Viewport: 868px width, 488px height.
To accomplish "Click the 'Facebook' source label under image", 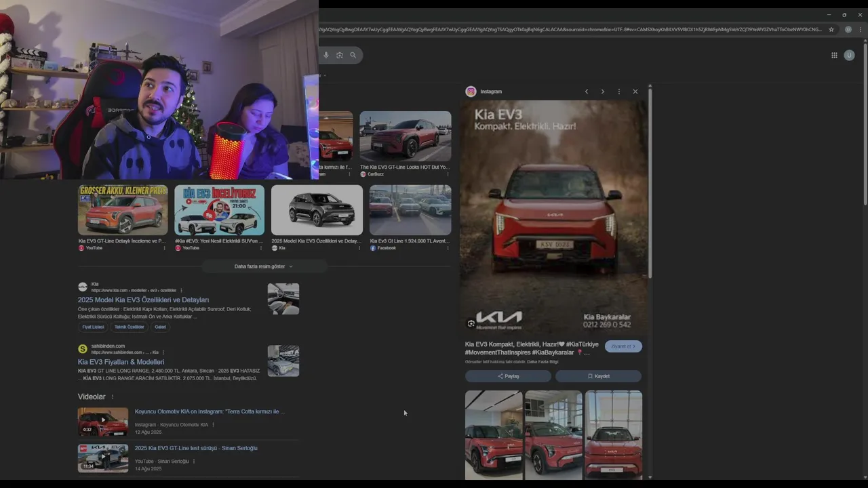I will (387, 248).
